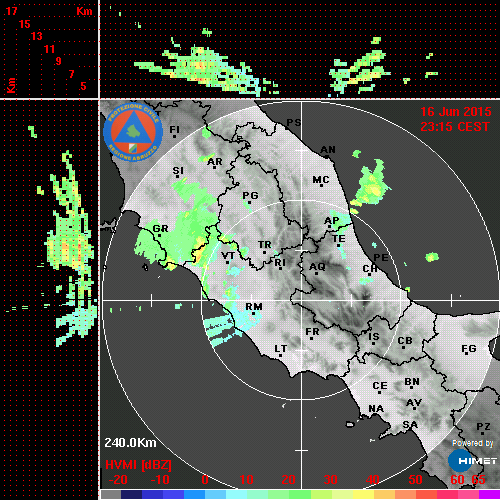The height and width of the screenshot is (500, 500).
Task: Click the GR city label
Action: pos(161,229)
